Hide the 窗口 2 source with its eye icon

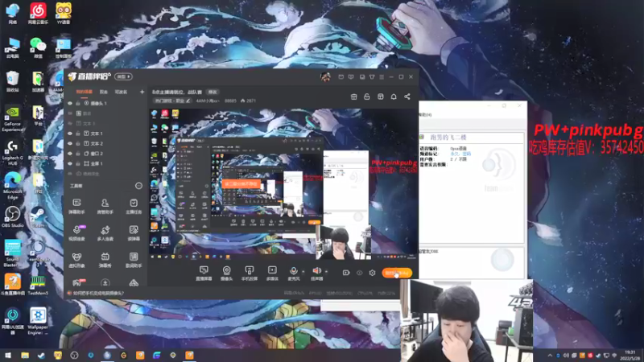(x=70, y=154)
